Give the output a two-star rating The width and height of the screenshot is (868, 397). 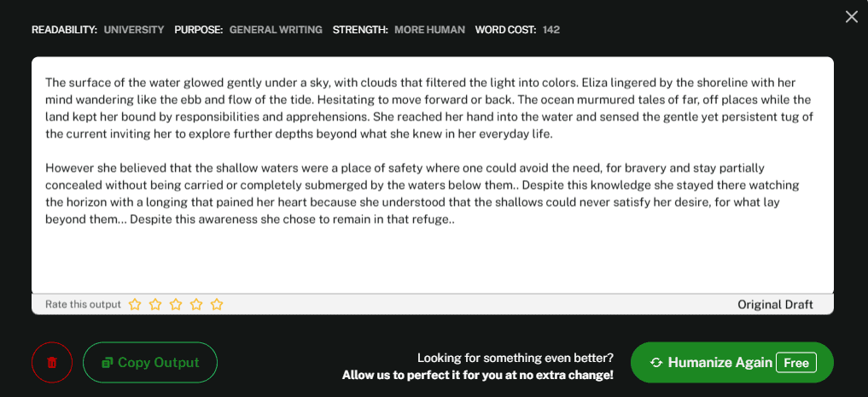[155, 304]
